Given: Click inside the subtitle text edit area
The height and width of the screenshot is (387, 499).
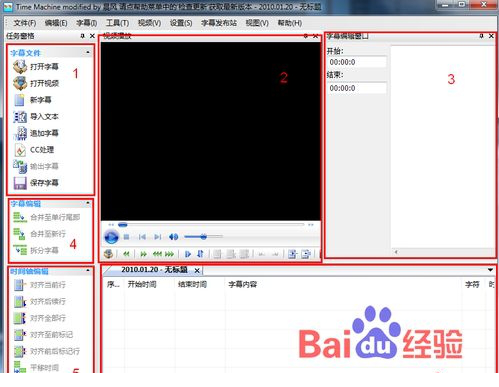Looking at the screenshot, I should (442, 146).
